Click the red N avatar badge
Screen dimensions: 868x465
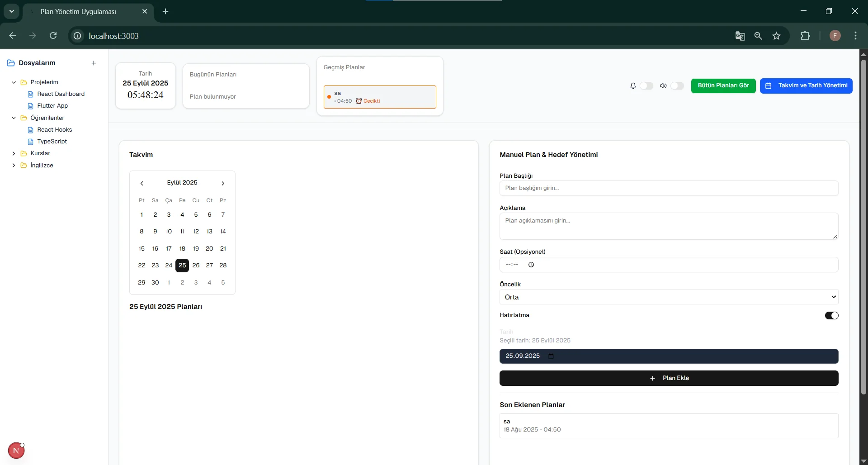16,451
